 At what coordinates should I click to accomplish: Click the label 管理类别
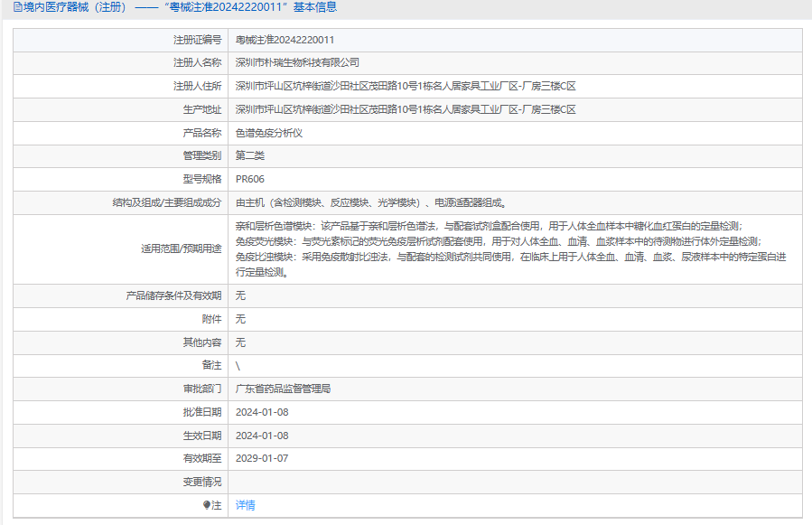coord(202,155)
